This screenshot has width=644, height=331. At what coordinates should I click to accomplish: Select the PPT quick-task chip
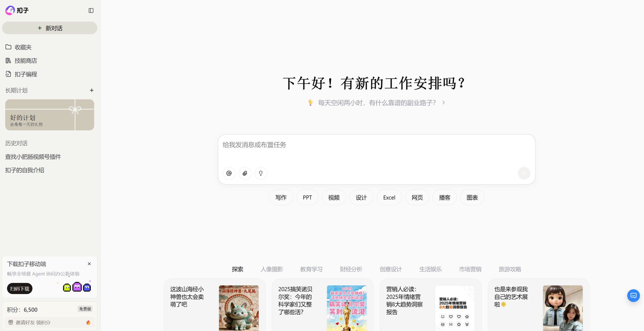point(307,198)
